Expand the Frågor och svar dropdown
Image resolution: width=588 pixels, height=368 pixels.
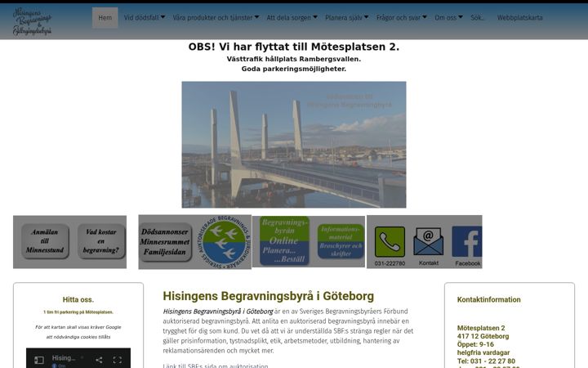click(402, 18)
